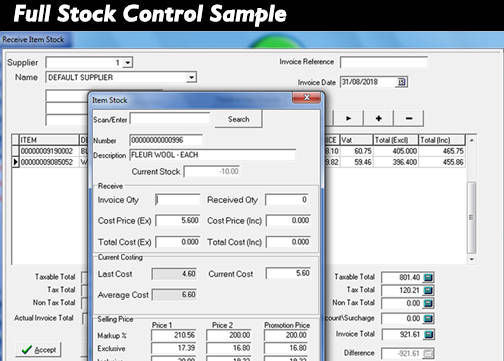504x361 pixels.
Task: Click the Search button in Item Stock
Action: click(238, 119)
